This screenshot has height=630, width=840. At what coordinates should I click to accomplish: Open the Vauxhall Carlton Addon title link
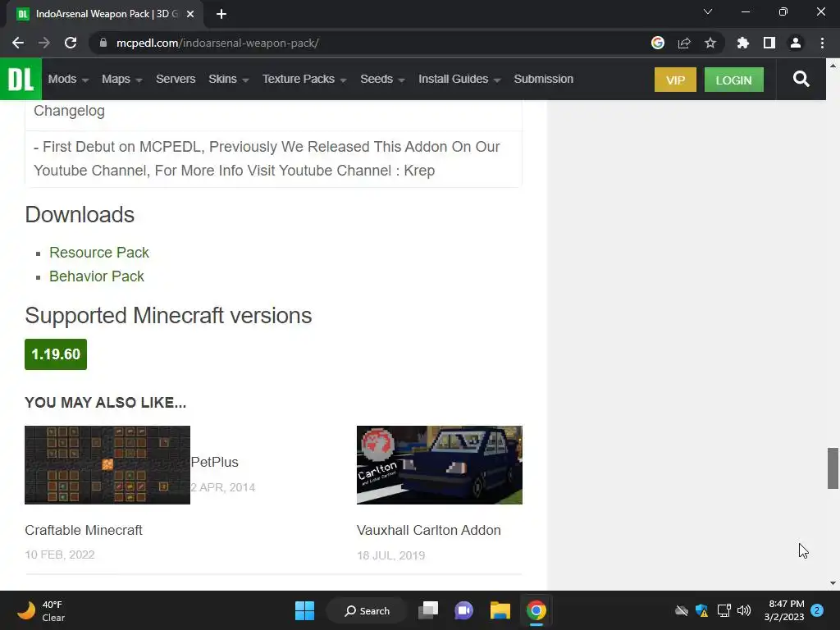[x=428, y=530]
